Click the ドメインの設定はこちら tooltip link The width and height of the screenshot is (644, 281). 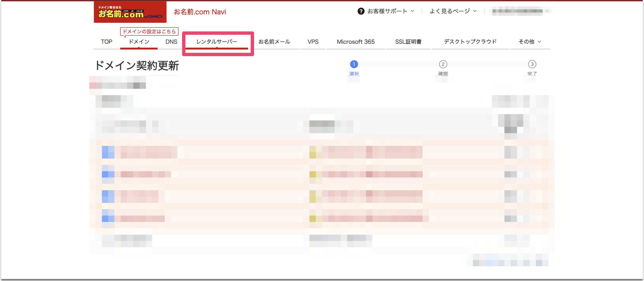coord(149,31)
